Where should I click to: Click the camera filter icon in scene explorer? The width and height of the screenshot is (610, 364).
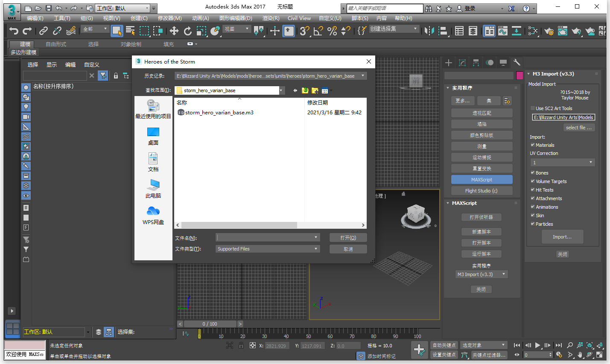tap(26, 117)
